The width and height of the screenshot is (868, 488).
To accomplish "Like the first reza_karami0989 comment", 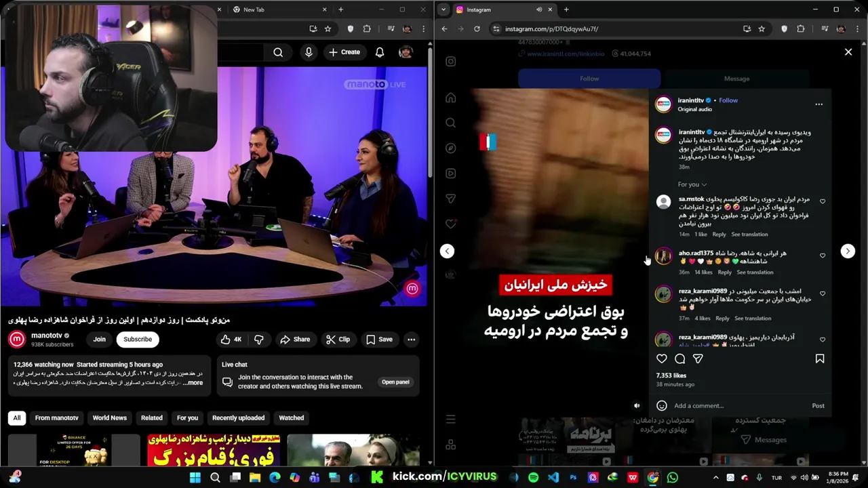I will (823, 293).
